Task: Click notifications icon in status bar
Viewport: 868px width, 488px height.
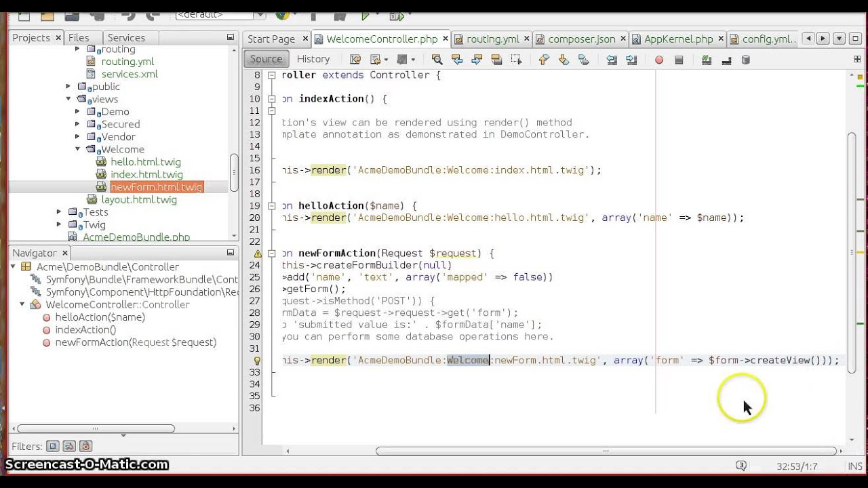Action: [x=741, y=466]
